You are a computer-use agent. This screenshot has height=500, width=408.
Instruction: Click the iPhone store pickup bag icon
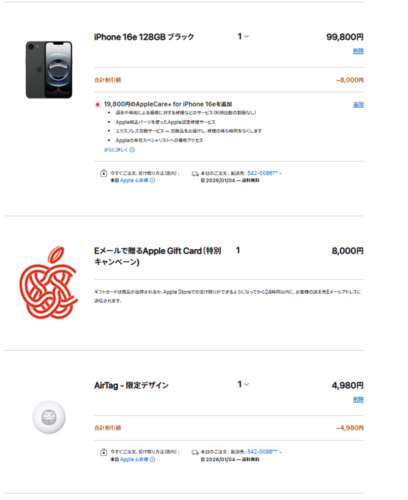tap(104, 173)
